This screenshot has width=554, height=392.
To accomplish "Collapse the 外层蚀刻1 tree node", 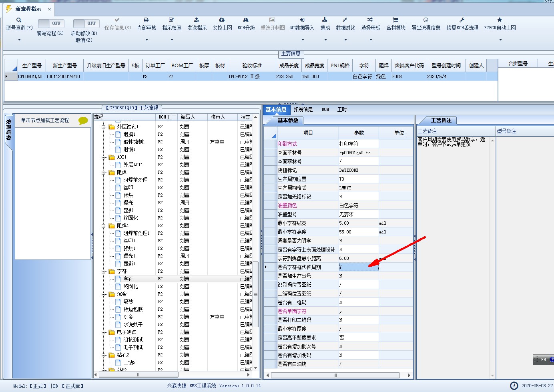I will pyautogui.click(x=104, y=127).
